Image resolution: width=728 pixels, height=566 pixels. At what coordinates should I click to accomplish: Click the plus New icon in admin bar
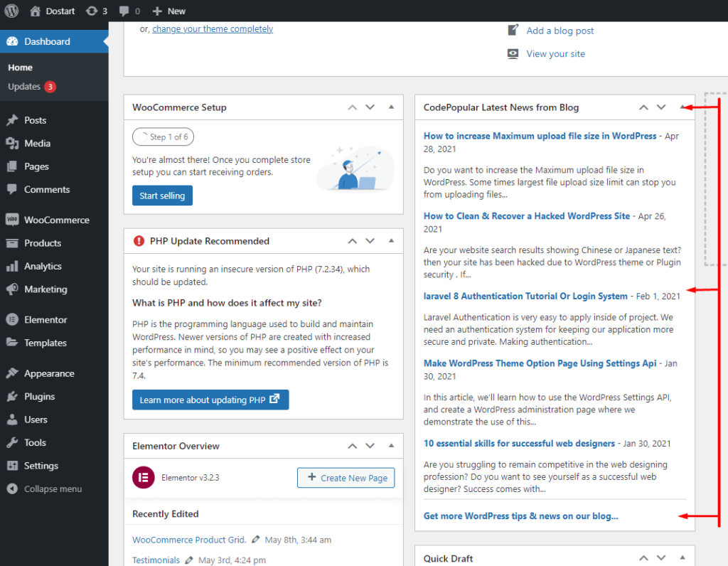[157, 11]
